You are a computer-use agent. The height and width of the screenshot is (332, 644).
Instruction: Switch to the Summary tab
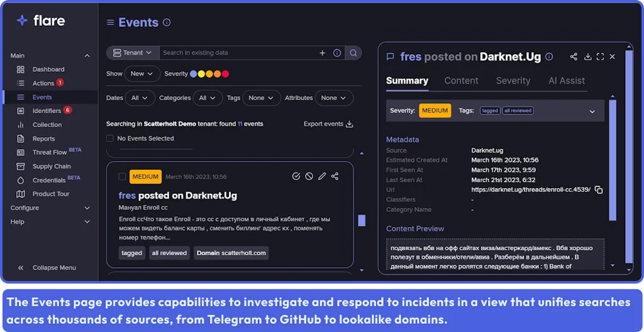click(x=407, y=80)
